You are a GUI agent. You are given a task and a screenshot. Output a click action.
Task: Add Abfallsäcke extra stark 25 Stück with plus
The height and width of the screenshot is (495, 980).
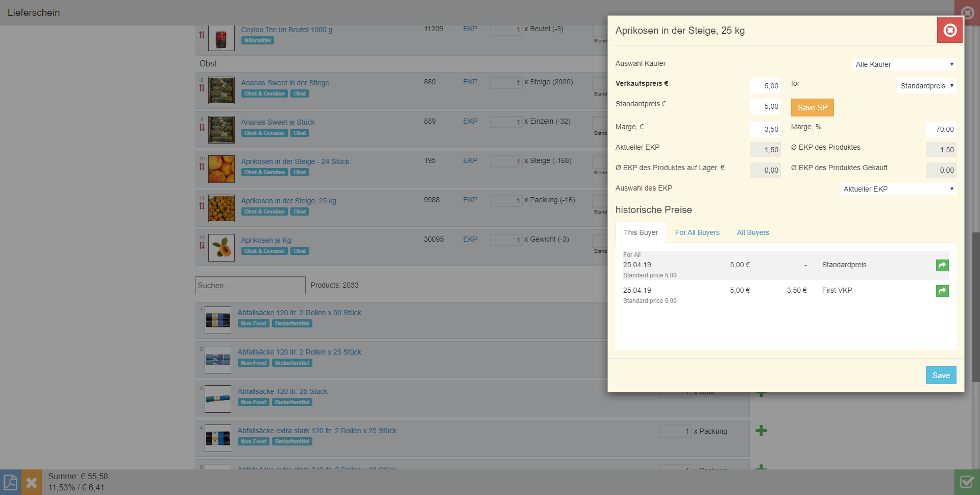(x=761, y=431)
